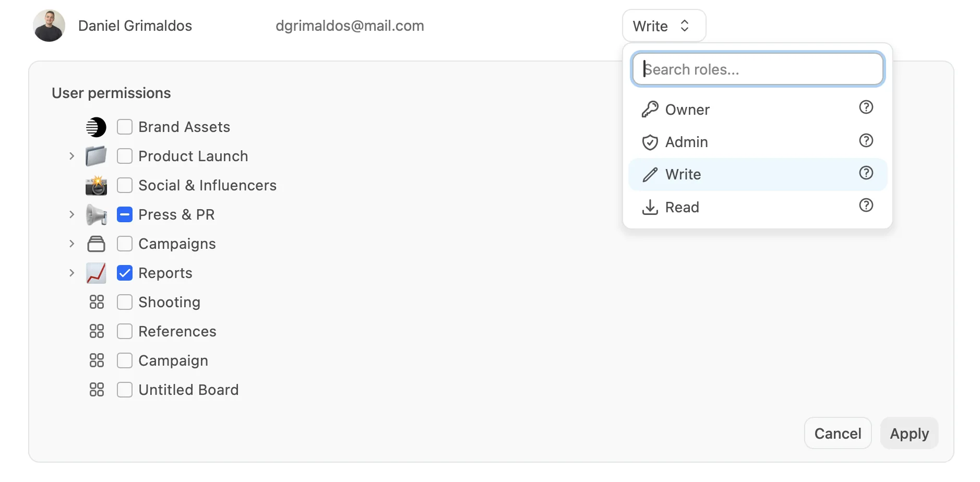The height and width of the screenshot is (482, 980).
Task: Choose the Write role option
Action: (x=758, y=174)
